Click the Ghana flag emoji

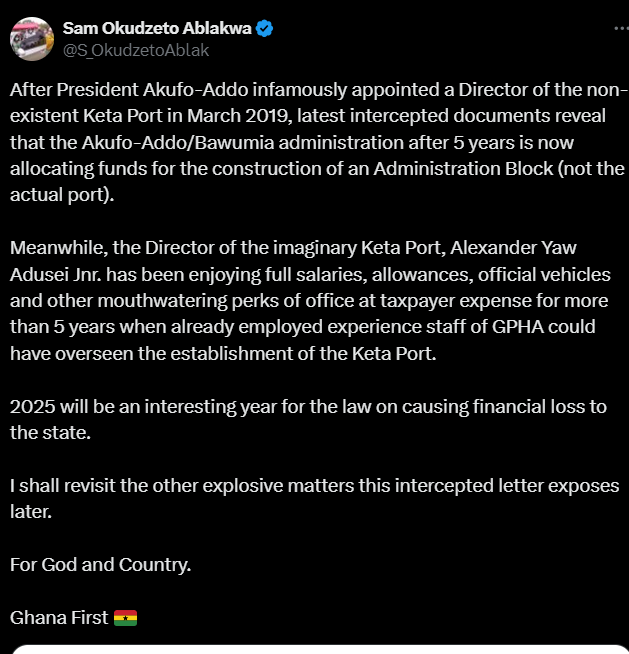(125, 617)
